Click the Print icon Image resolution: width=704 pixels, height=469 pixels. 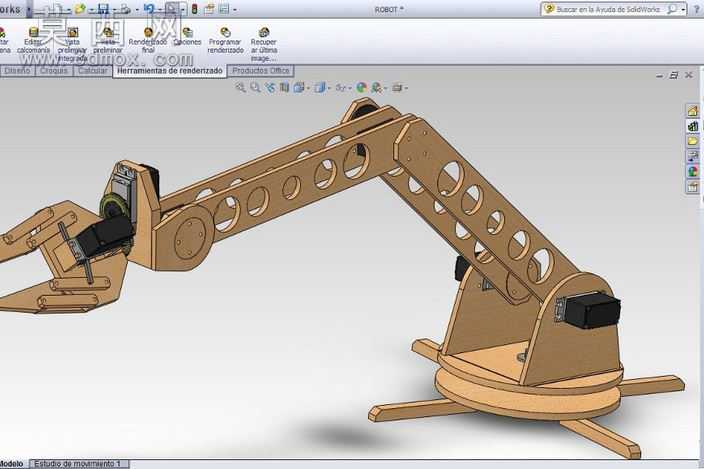point(126,9)
